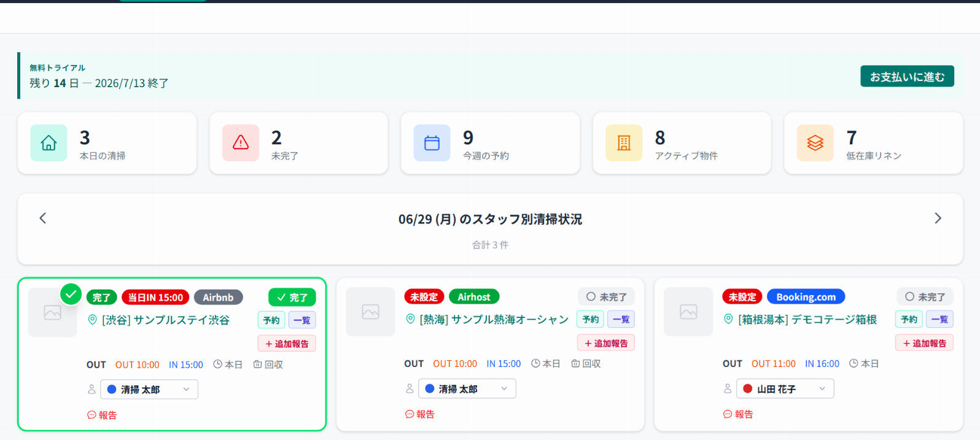980x440 pixels.
Task: Open staff dropdown 清掃 太郎 on 熱海 card
Action: coord(467,389)
